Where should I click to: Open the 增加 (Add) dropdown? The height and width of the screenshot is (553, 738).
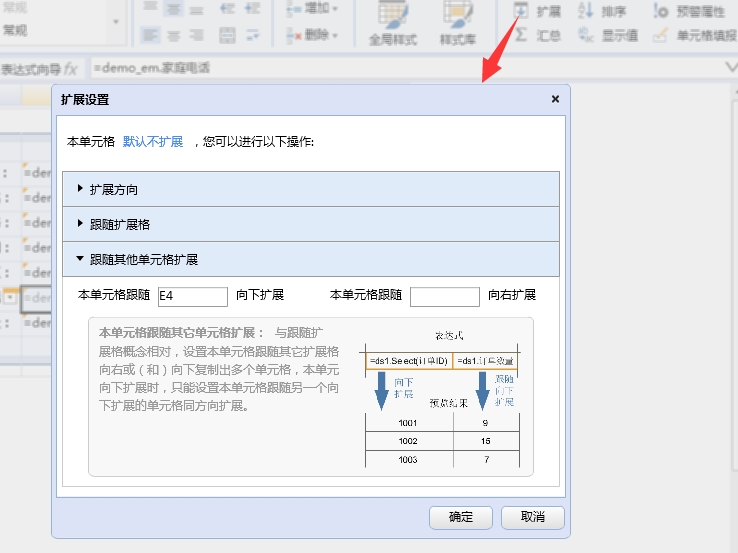(313, 9)
